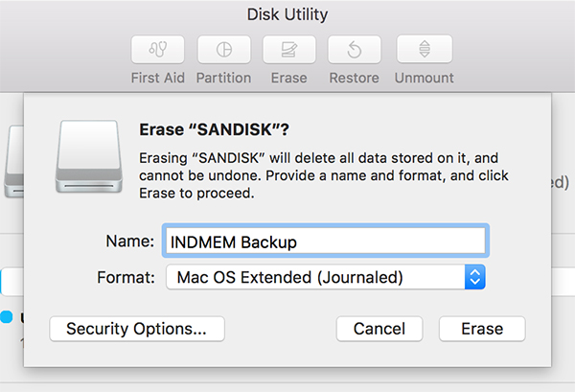The image size is (575, 392).
Task: Click the blue arrows on Format selector
Action: pos(475,278)
